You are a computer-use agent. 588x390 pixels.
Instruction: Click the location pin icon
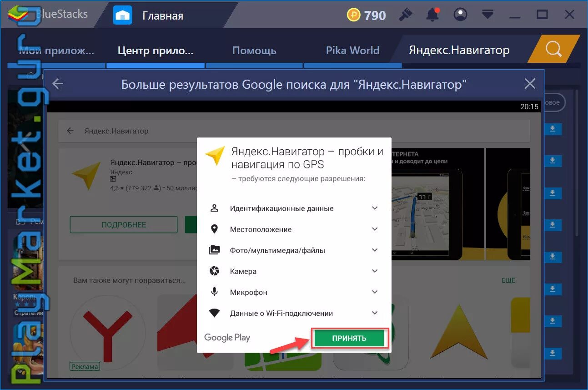click(214, 229)
